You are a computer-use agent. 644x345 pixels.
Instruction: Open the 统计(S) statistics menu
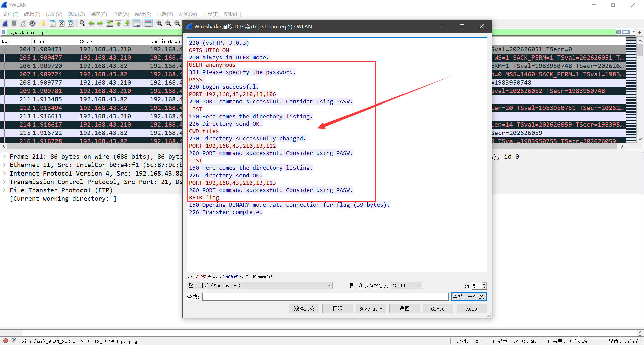[143, 14]
